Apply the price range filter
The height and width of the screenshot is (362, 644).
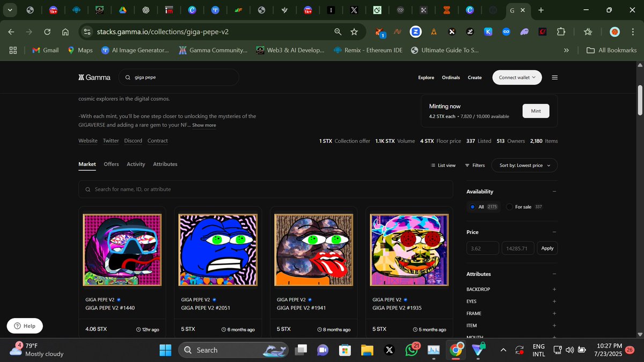click(x=547, y=248)
